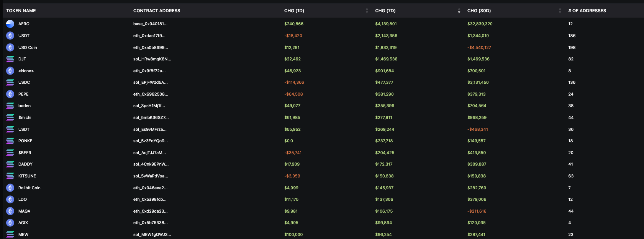644x239 pixels.
Task: Click the Solana icon next to USDC
Action: [x=10, y=82]
